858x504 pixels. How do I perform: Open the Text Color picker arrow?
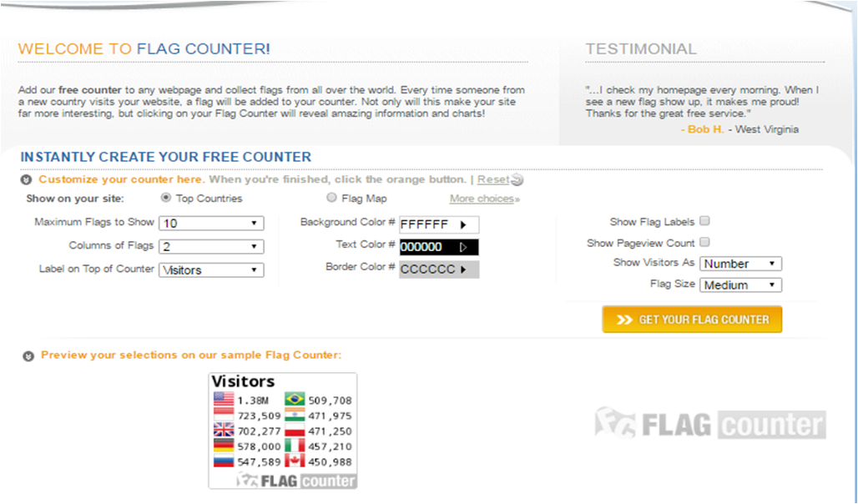(463, 247)
